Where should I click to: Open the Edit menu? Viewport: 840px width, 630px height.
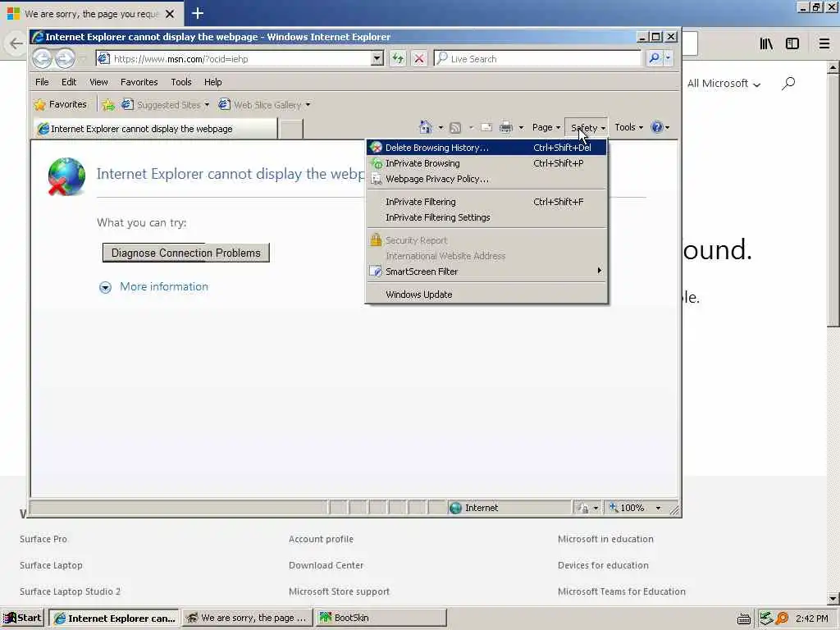click(x=69, y=82)
